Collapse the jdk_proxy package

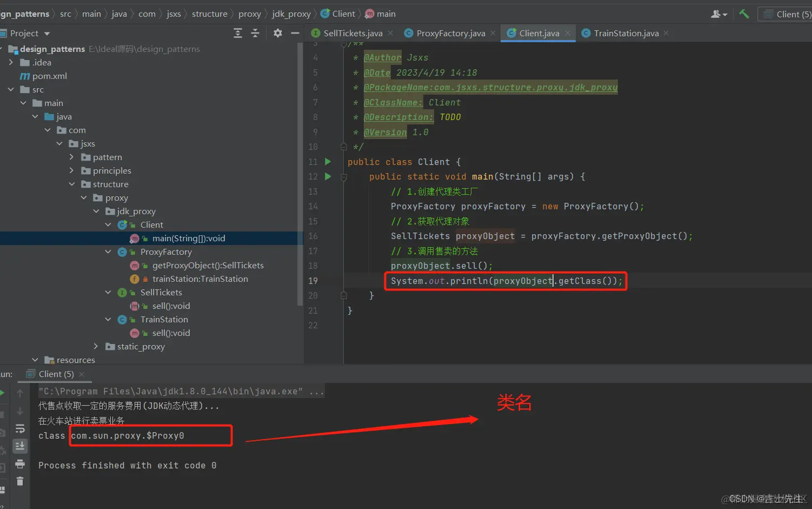(x=96, y=211)
